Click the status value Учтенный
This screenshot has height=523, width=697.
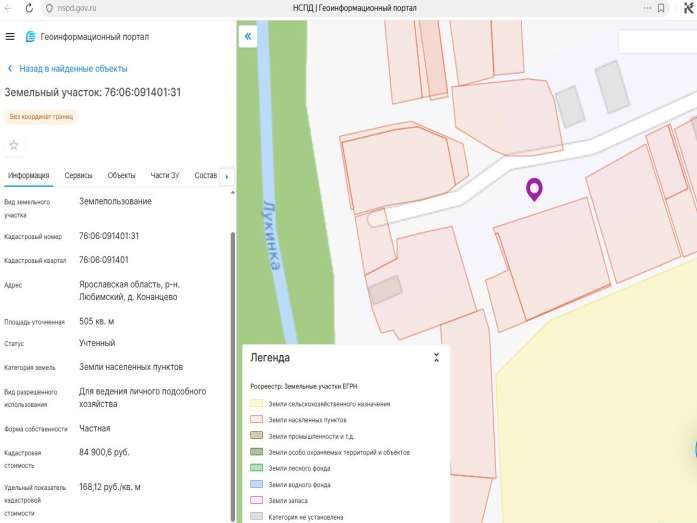pyautogui.click(x=97, y=343)
